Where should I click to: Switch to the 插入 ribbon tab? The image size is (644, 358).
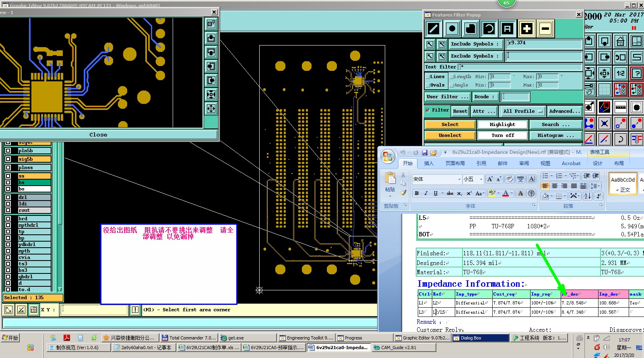[x=429, y=163]
